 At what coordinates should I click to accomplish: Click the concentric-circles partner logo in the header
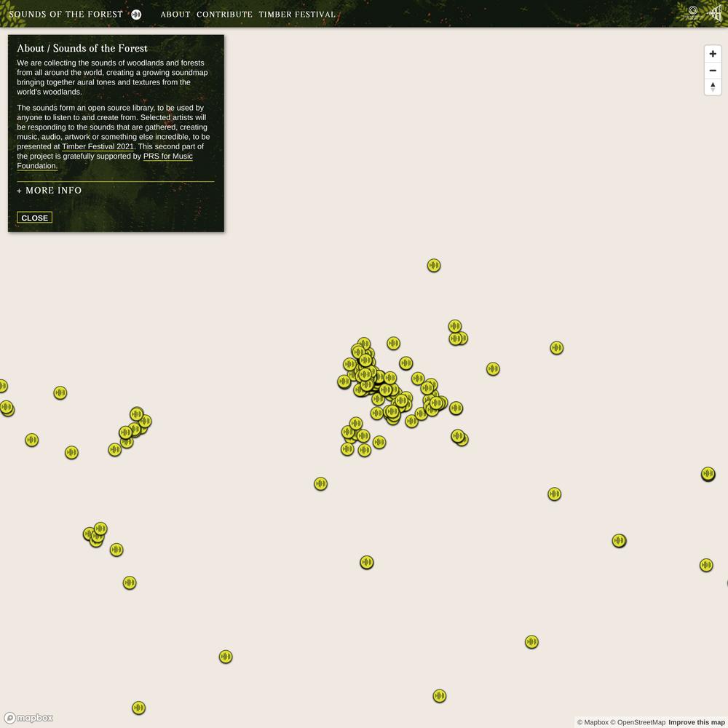692,12
